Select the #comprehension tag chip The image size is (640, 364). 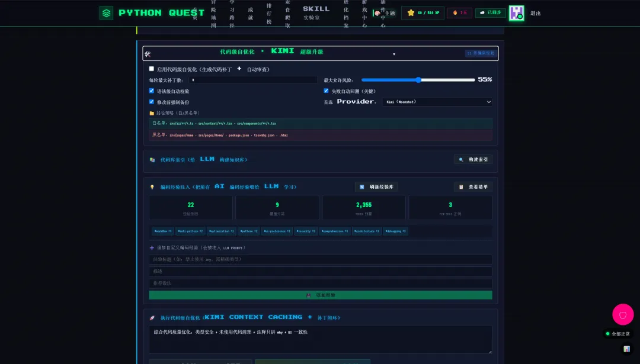point(335,231)
